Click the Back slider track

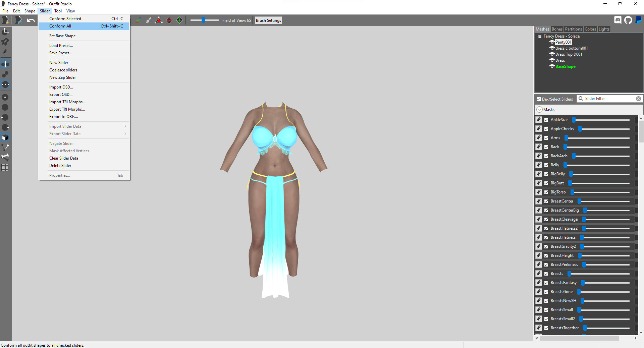point(597,147)
